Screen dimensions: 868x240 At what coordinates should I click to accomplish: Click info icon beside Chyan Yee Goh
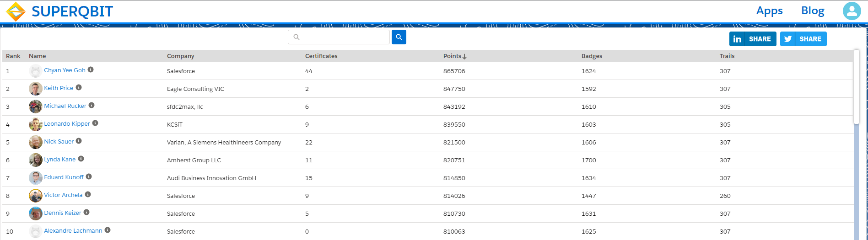(x=91, y=69)
